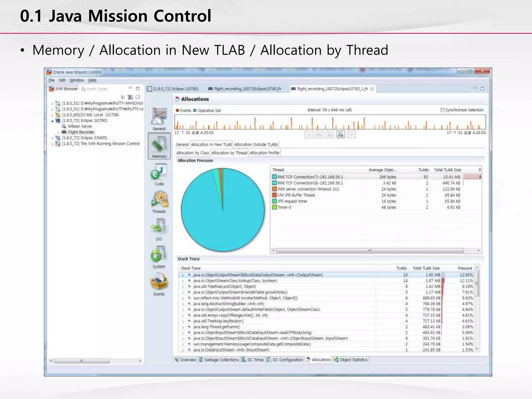The height and width of the screenshot is (399, 532).
Task: Click the stack trace vertical scrollbar
Action: click(477, 283)
